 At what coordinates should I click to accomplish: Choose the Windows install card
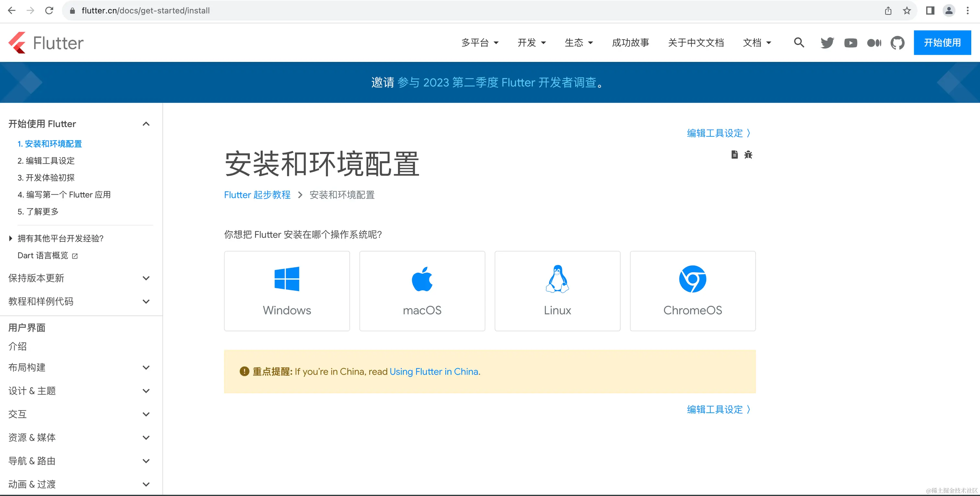tap(287, 291)
